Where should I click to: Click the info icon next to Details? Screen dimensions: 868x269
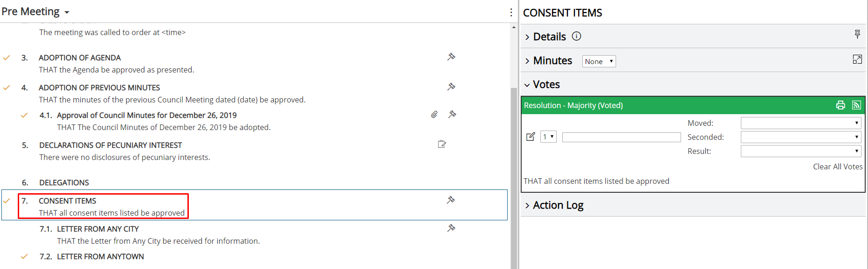[x=577, y=36]
